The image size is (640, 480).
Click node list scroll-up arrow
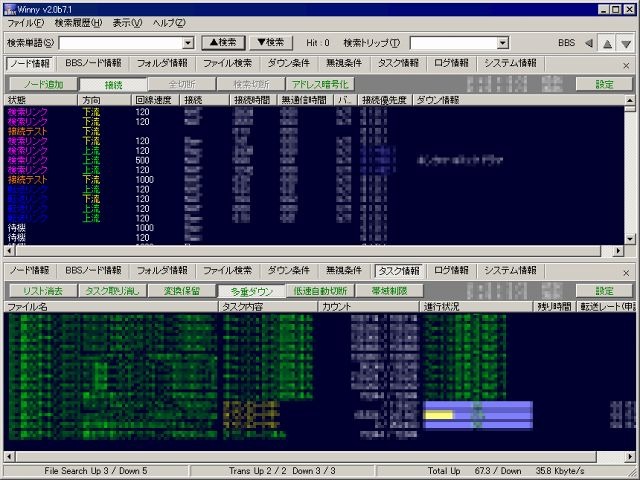click(x=630, y=100)
